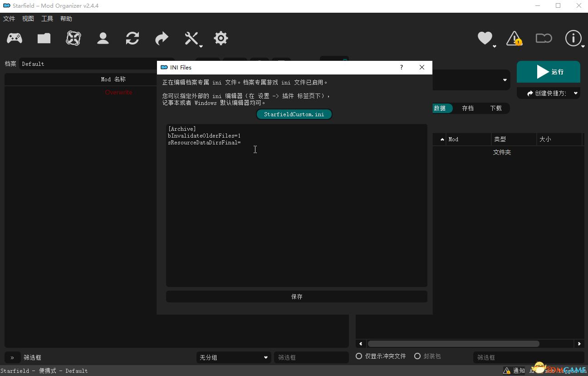Click the help info circle icon
Image resolution: width=588 pixels, height=376 pixels.
click(x=573, y=38)
